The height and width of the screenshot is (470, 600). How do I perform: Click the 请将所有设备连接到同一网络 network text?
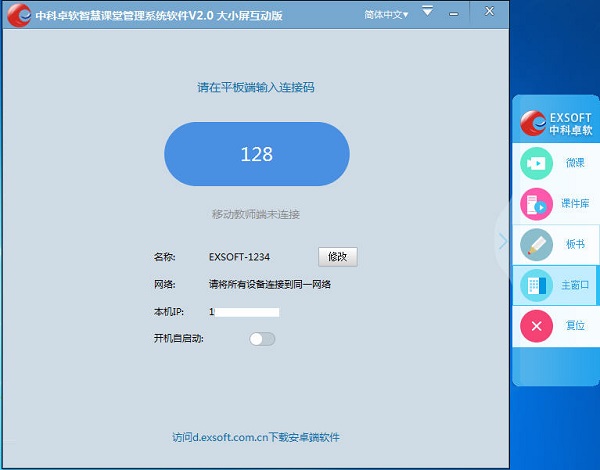[270, 284]
